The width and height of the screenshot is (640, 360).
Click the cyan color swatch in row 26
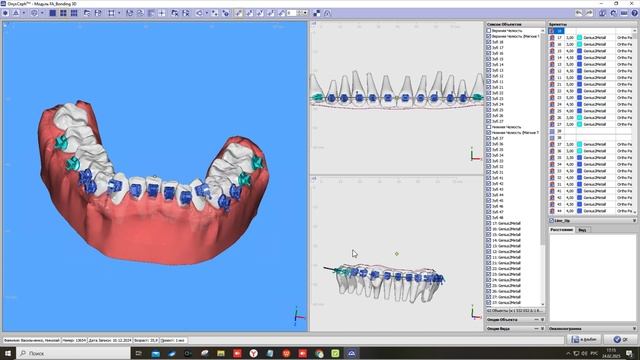(x=579, y=118)
